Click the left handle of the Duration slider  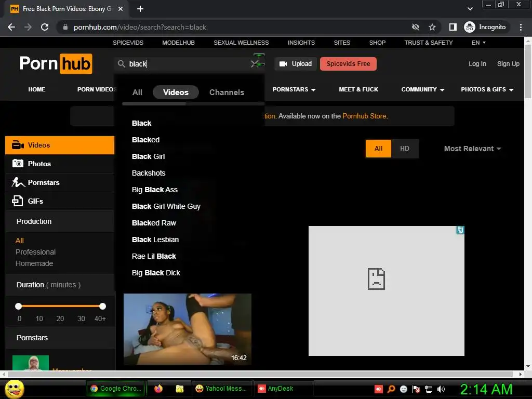18,307
